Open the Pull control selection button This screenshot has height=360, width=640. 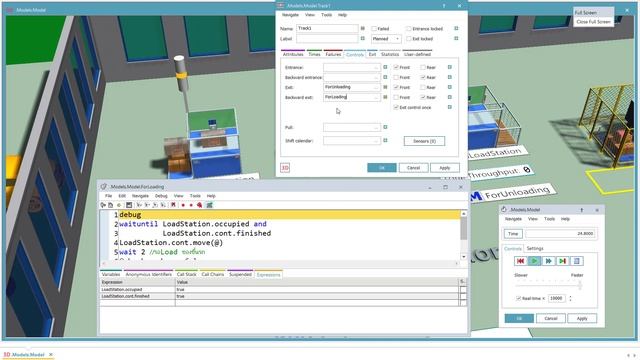click(x=376, y=128)
